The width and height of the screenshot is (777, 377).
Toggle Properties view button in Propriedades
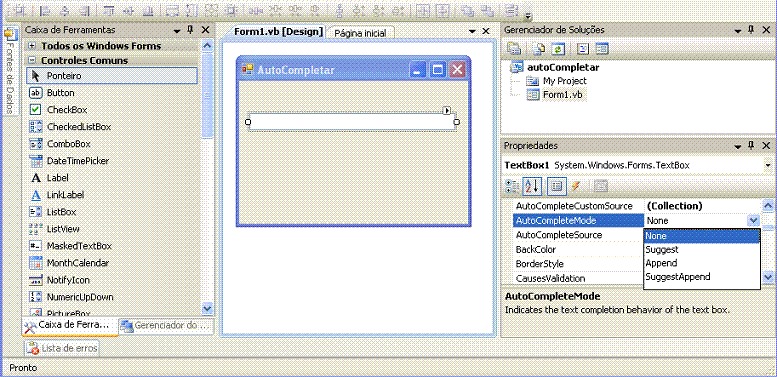click(556, 186)
